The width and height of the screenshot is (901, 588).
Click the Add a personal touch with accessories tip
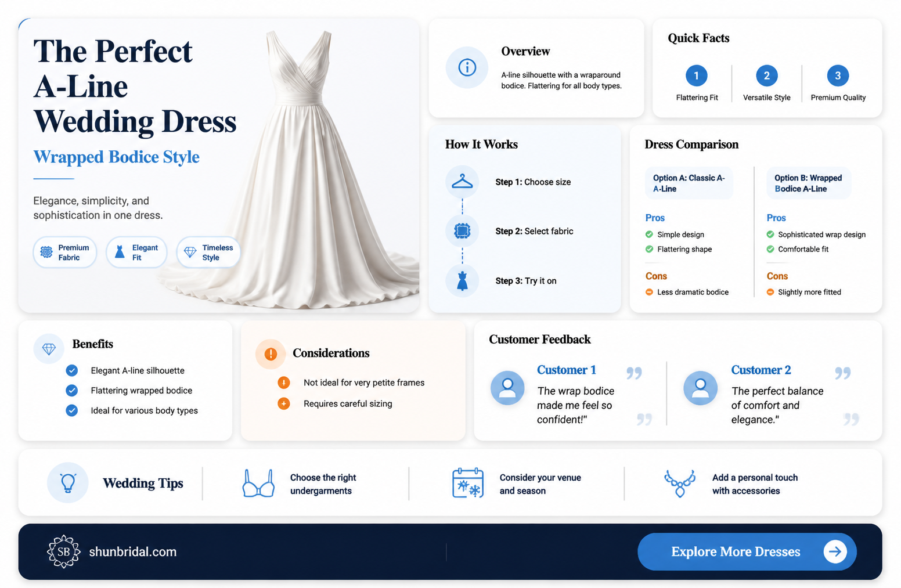[x=755, y=484]
